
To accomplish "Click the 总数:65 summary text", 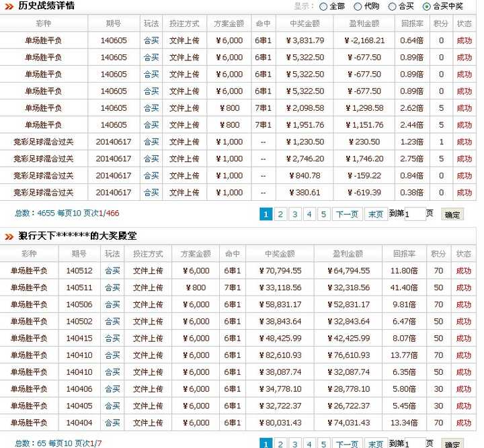I will tap(58, 443).
